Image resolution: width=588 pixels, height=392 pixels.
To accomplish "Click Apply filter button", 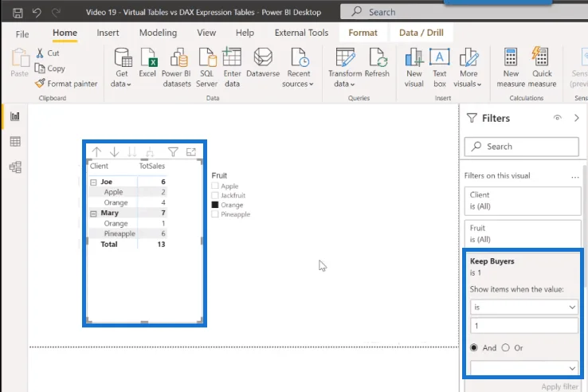I will (x=560, y=386).
